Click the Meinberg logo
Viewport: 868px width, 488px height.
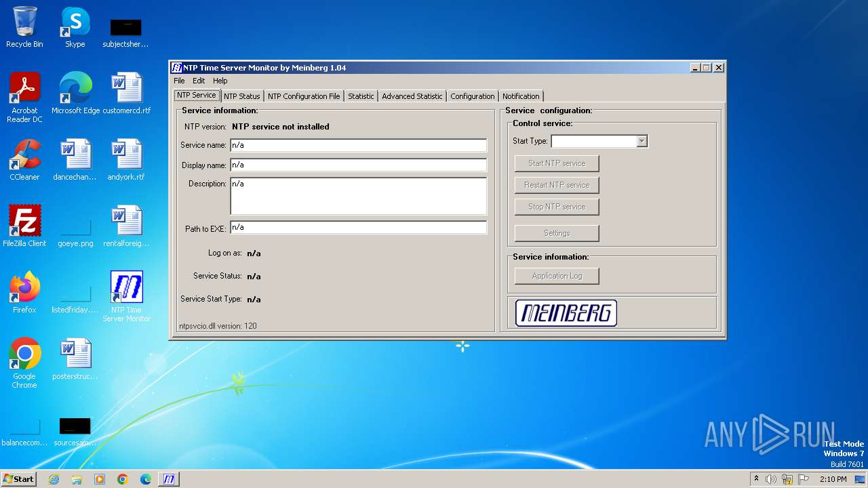tap(566, 313)
